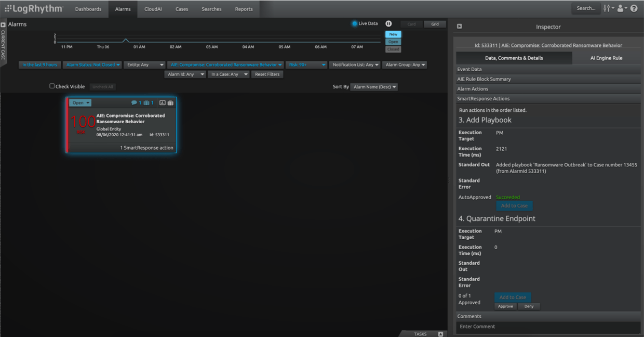Screen dimensions: 644x337
Task: Switch to the AI Engine Rule tab
Action: tap(607, 58)
